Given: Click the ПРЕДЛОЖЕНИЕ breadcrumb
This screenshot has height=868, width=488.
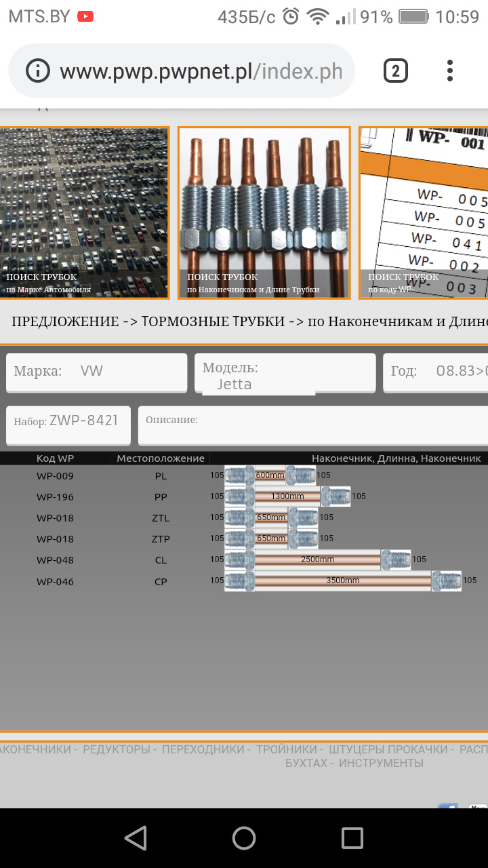Looking at the screenshot, I should 65,321.
